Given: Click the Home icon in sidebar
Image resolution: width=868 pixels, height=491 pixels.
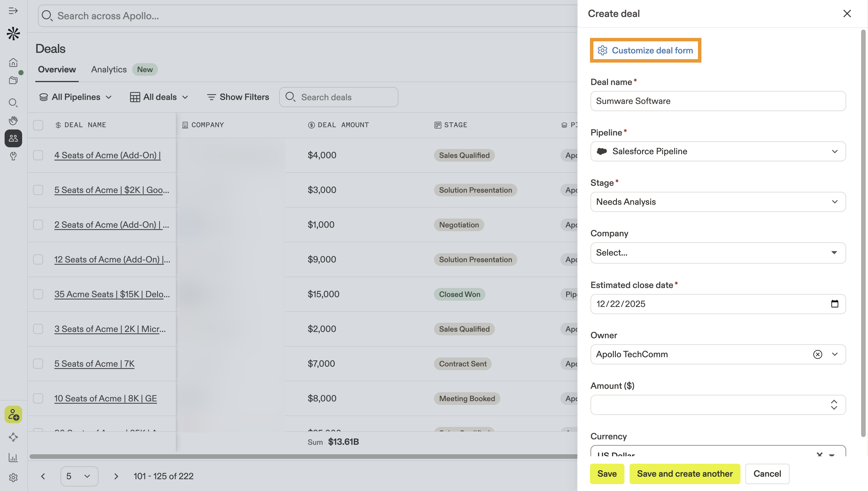Looking at the screenshot, I should tap(13, 62).
